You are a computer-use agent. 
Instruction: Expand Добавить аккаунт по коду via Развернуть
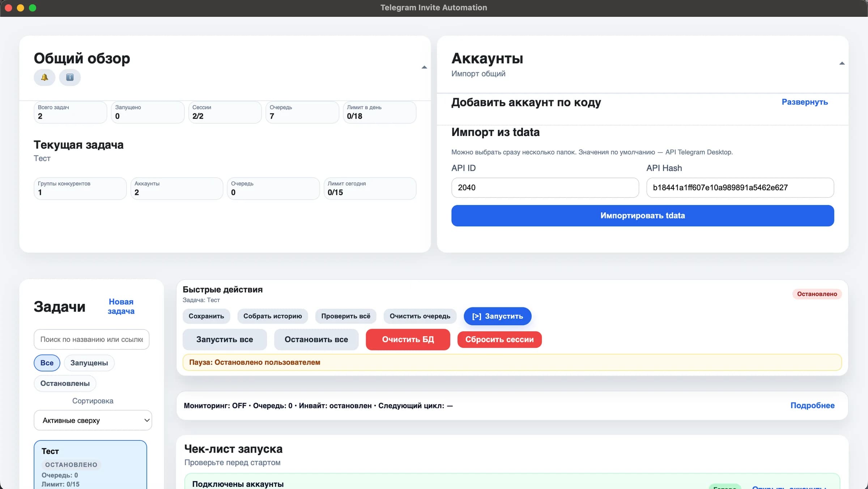tap(805, 102)
